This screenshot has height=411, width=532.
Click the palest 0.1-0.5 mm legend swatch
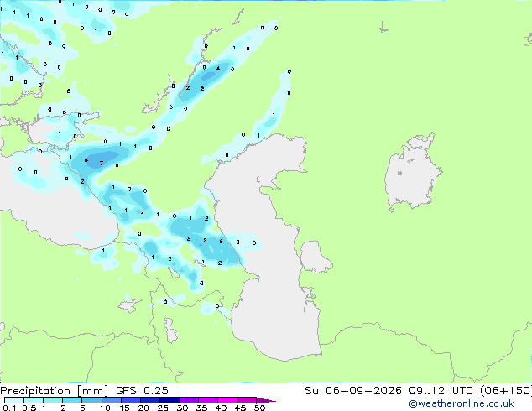pyautogui.click(x=14, y=400)
